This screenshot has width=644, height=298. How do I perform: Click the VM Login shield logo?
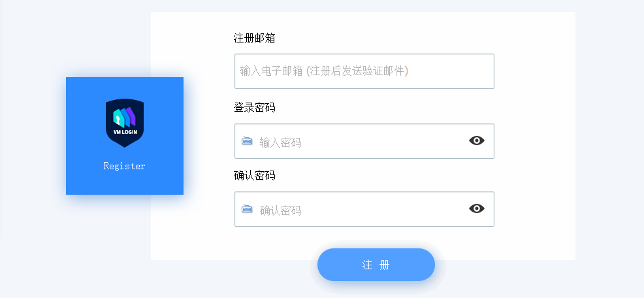[125, 123]
